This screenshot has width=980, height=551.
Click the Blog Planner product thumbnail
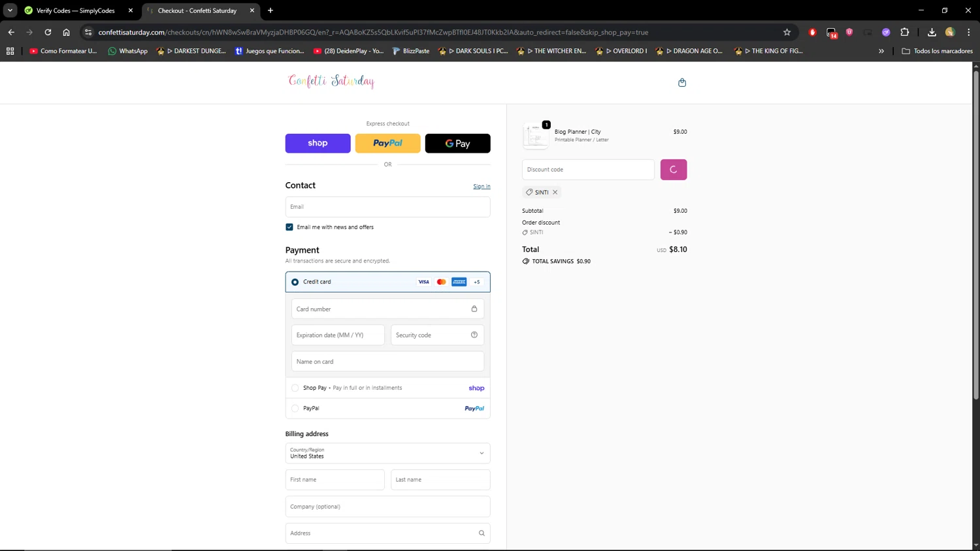pos(536,136)
